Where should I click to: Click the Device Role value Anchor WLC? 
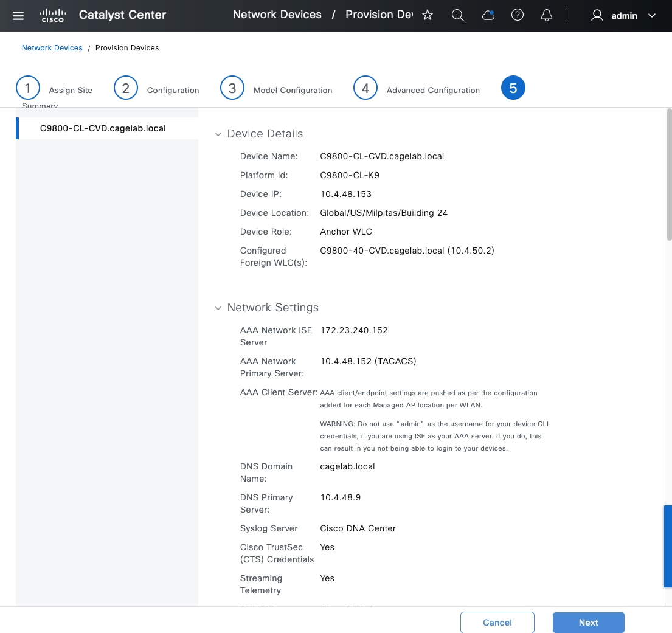pos(346,232)
